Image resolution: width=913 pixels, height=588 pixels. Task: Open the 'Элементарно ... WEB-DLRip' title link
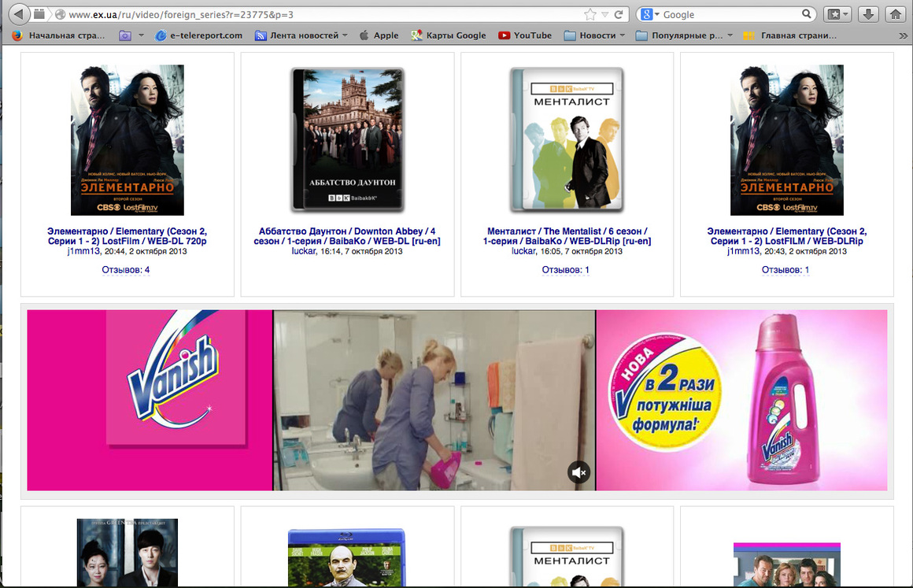(786, 236)
